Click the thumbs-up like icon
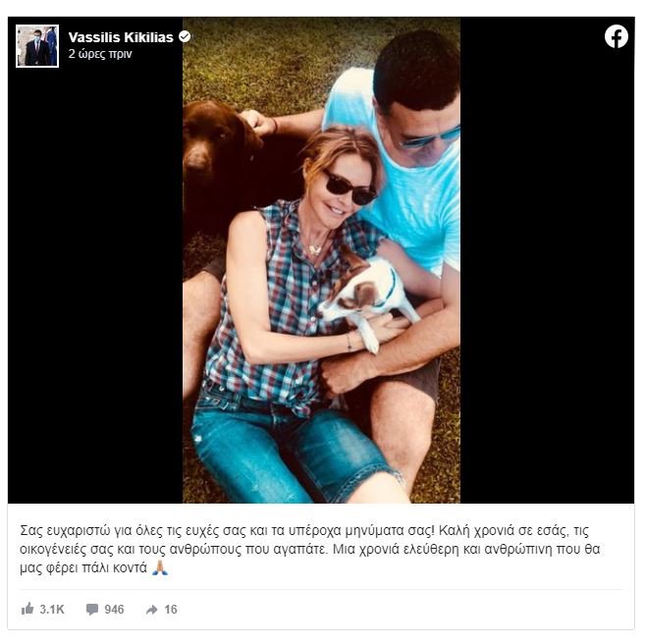Screen dimensions: 645x644 click(x=27, y=609)
